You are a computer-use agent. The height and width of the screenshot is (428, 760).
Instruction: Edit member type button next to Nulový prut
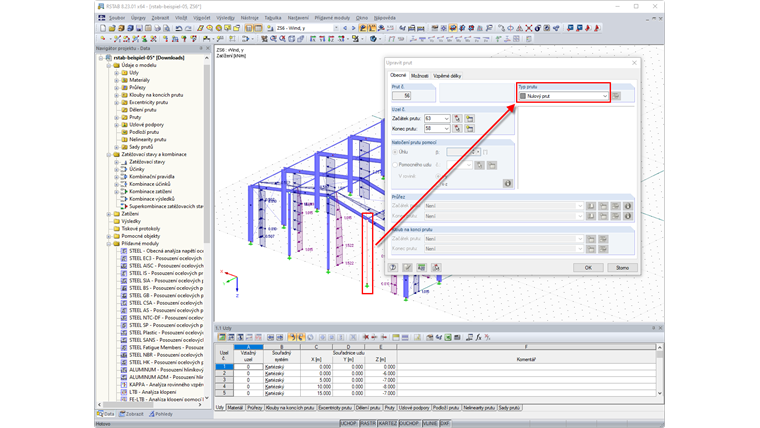616,96
